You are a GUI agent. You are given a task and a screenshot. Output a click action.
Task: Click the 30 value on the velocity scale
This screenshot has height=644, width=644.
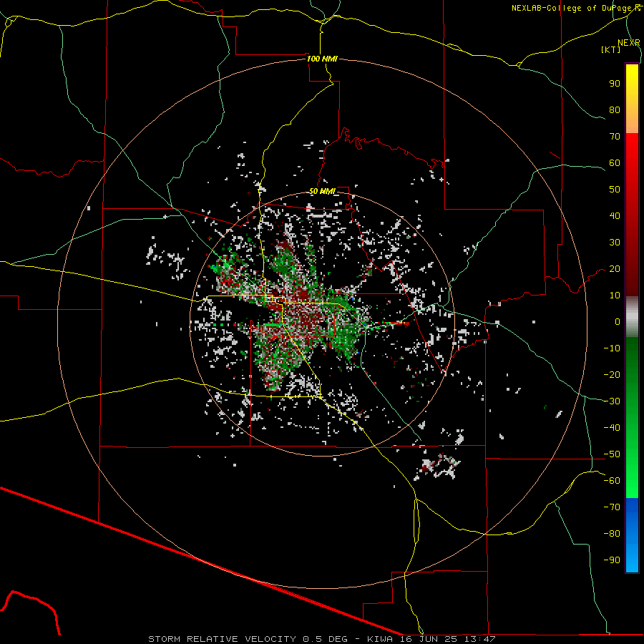615,243
